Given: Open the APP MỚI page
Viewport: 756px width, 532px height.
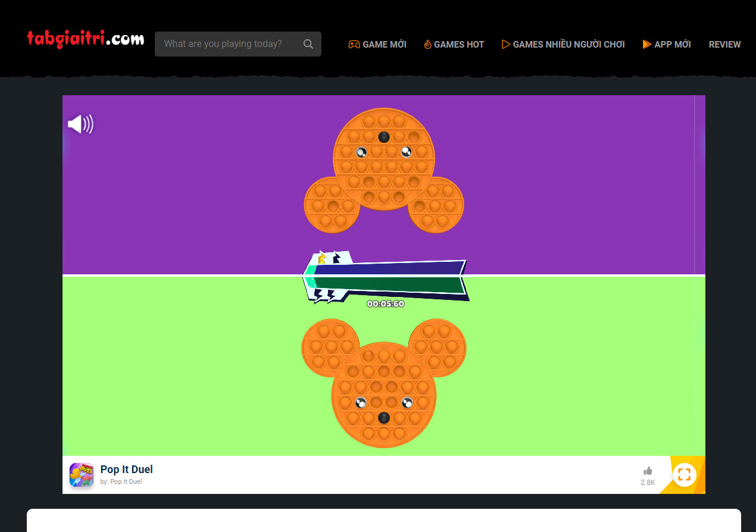Looking at the screenshot, I should pyautogui.click(x=667, y=45).
